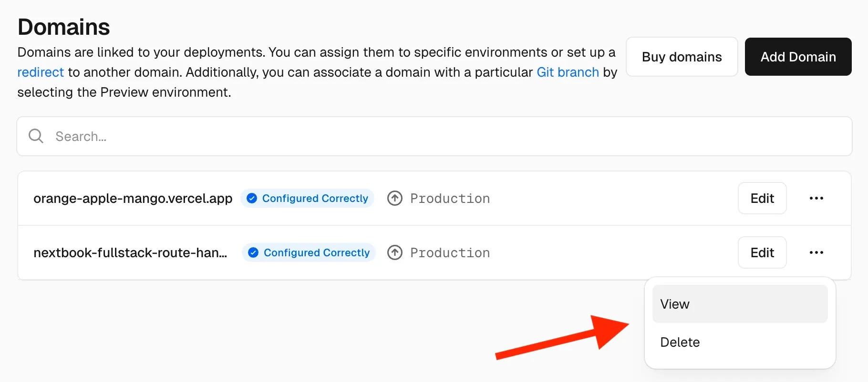The height and width of the screenshot is (382, 868).
Task: Edit the nextbook-fullstack-route-han domain
Action: [762, 252]
